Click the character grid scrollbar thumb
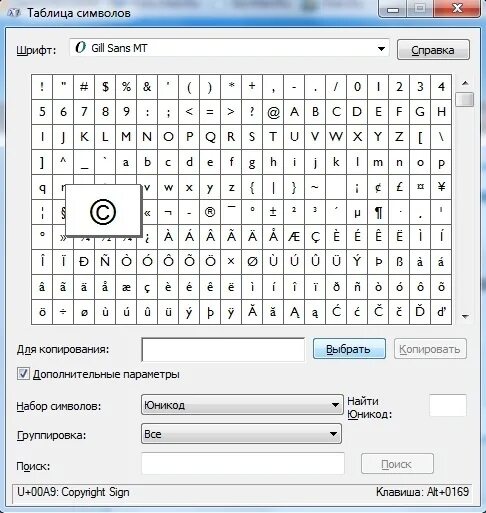Screen dimensions: 486x513 click(x=465, y=99)
